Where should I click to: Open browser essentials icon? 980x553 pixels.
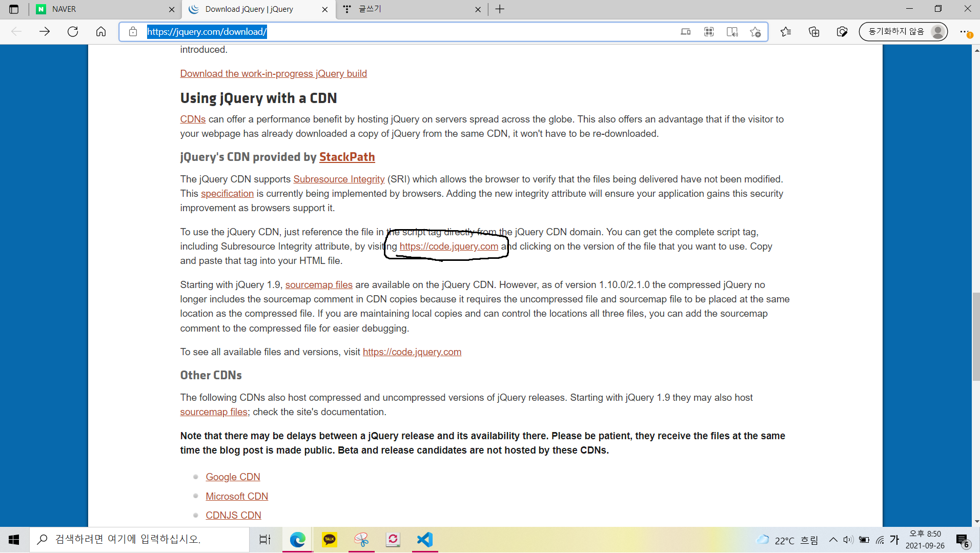[x=842, y=32]
